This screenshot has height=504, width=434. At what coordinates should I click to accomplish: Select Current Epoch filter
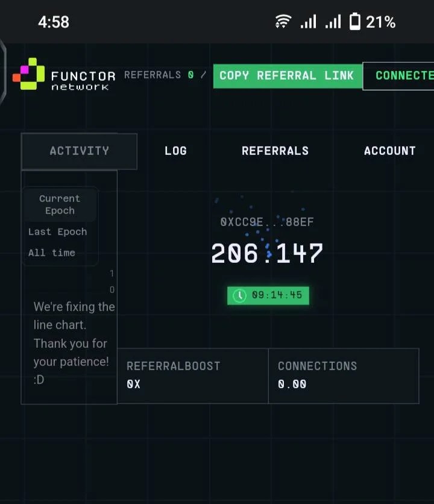[x=60, y=204]
